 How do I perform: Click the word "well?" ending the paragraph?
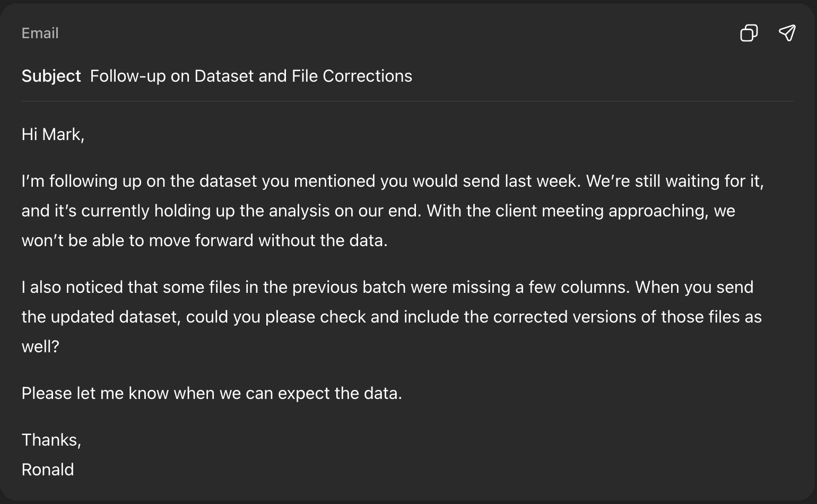coord(40,346)
